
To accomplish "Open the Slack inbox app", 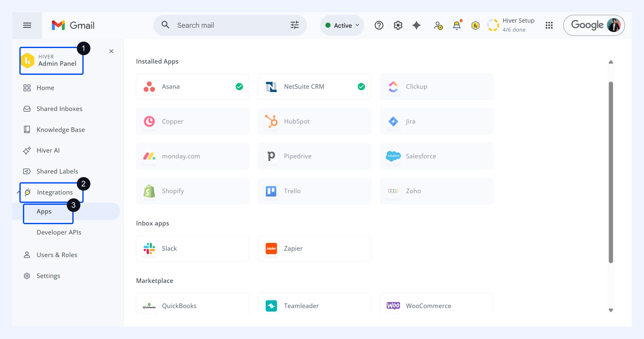I will point(192,248).
